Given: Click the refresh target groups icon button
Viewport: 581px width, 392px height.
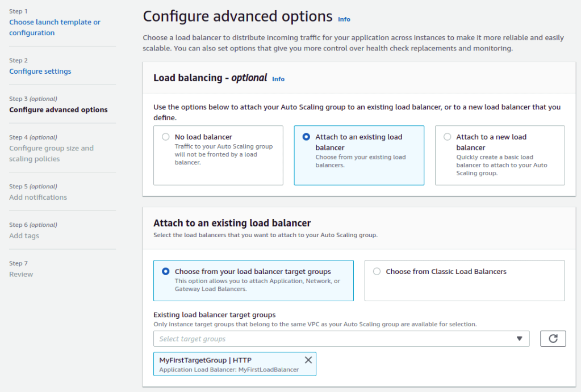Looking at the screenshot, I should (553, 339).
